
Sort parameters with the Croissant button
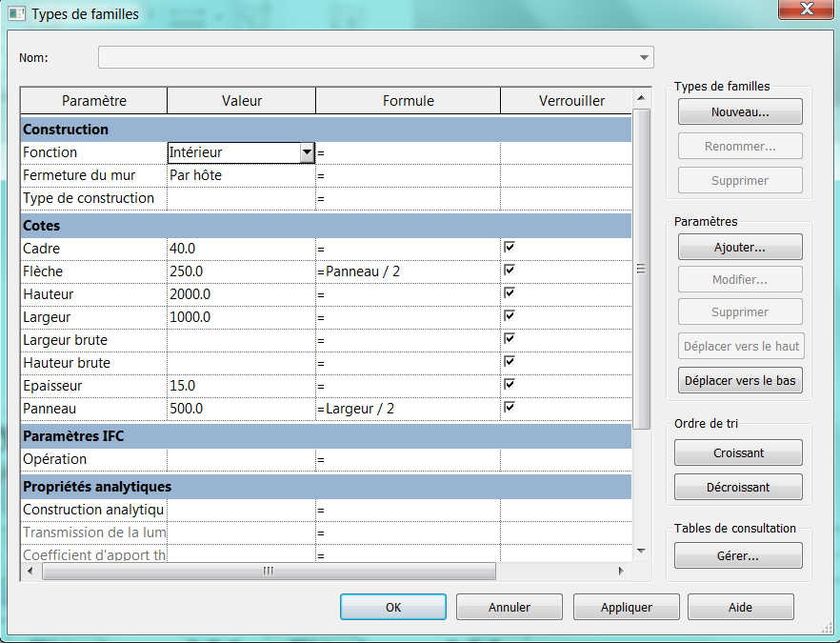pyautogui.click(x=738, y=452)
